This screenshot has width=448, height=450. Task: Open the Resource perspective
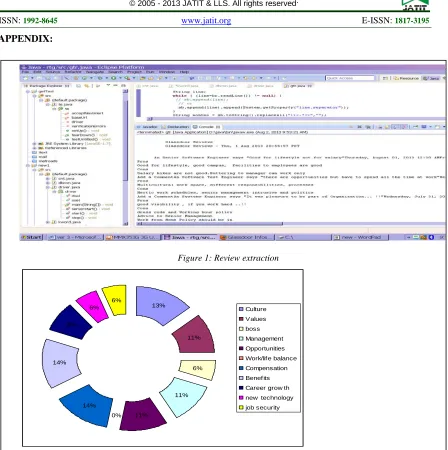[x=406, y=78]
